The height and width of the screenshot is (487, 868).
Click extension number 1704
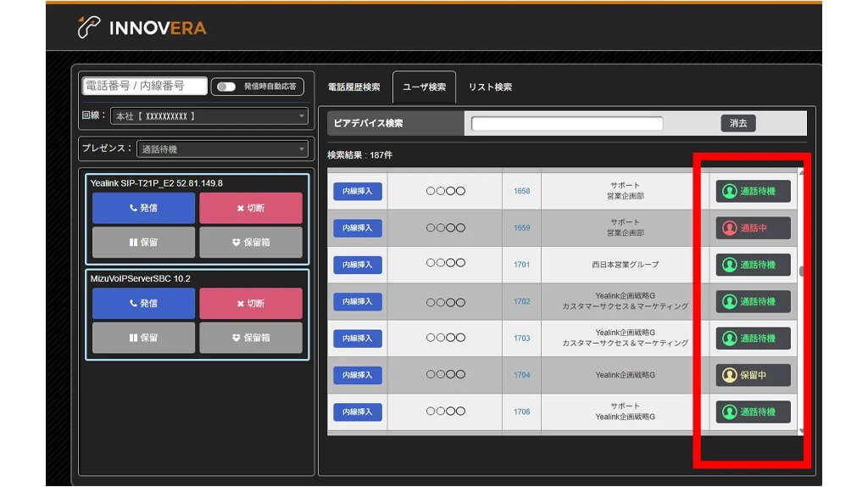[x=521, y=375]
